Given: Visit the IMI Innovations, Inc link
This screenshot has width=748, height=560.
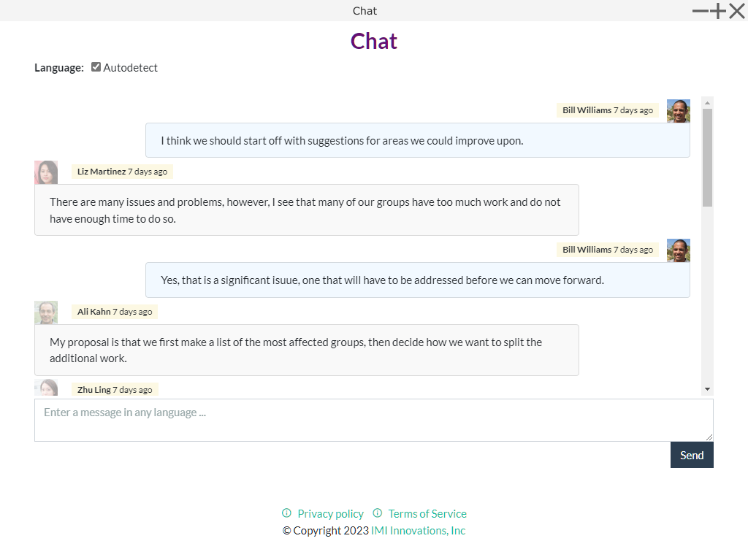Looking at the screenshot, I should (418, 531).
